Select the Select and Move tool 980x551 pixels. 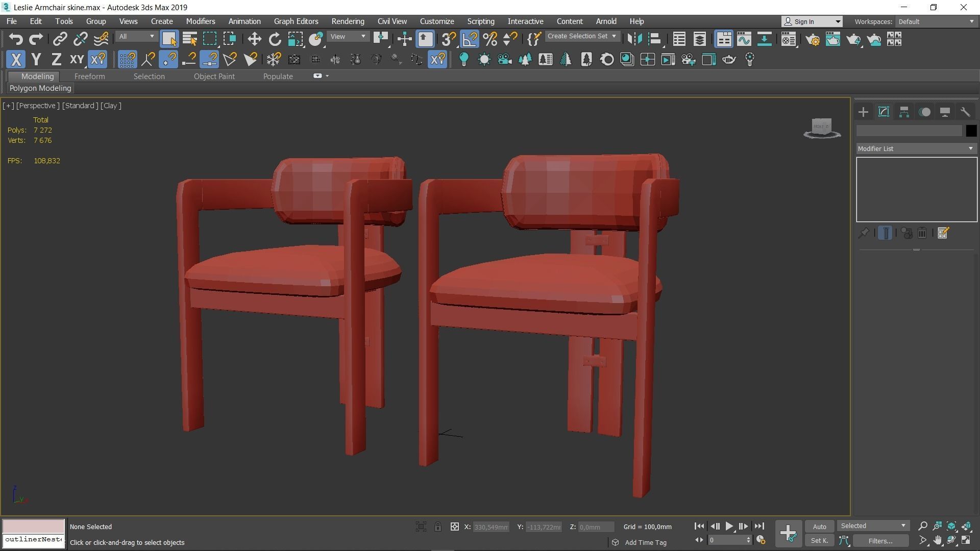click(x=254, y=39)
